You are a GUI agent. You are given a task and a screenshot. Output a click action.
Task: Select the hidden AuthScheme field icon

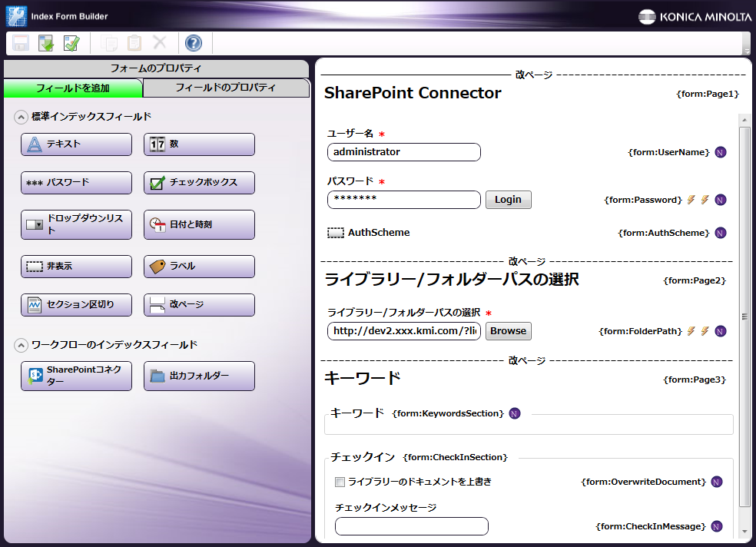click(x=336, y=234)
